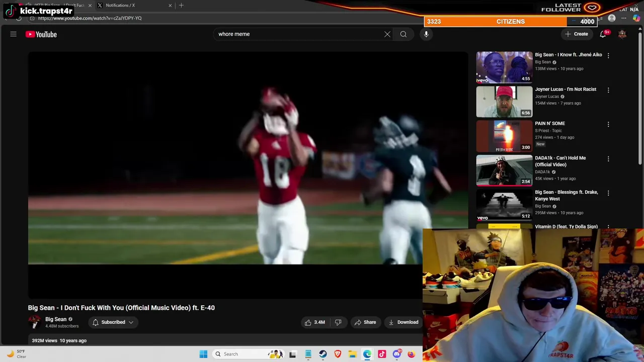Open Big Sean channel avatar

click(34, 322)
